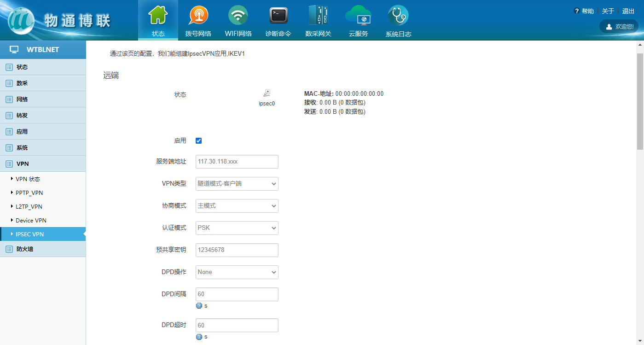
Task: Open 拨号网络 dial-up network icon
Action: pos(198,16)
